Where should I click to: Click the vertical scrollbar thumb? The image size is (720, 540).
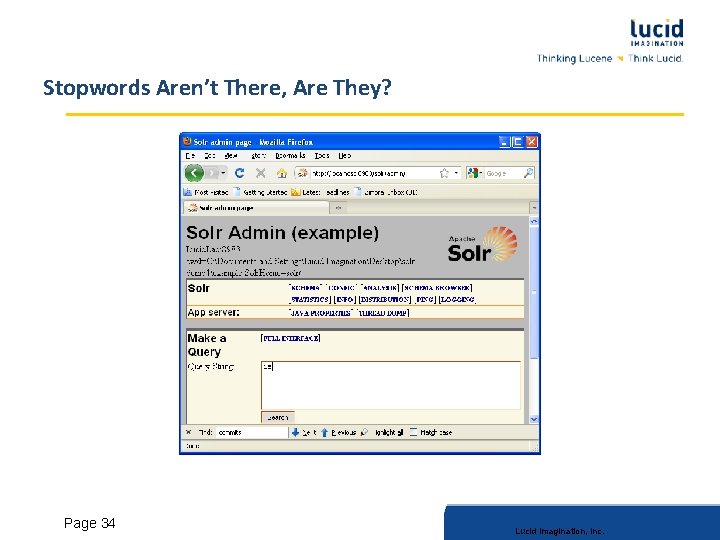click(x=534, y=292)
